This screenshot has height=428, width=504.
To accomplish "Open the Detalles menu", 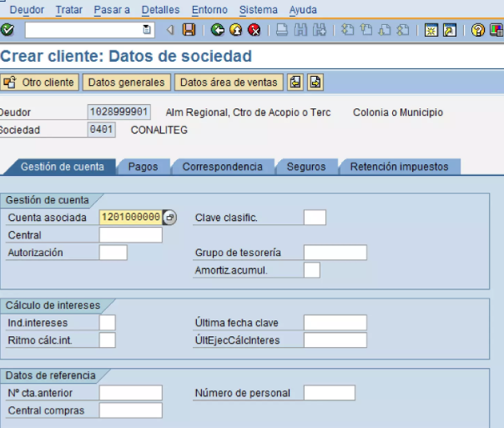I will [x=160, y=10].
